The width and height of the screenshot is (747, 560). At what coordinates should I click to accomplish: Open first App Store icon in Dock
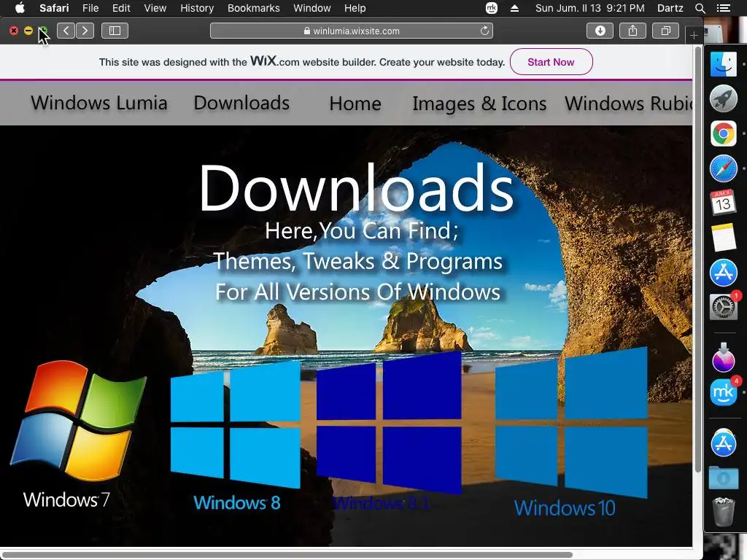(x=723, y=273)
